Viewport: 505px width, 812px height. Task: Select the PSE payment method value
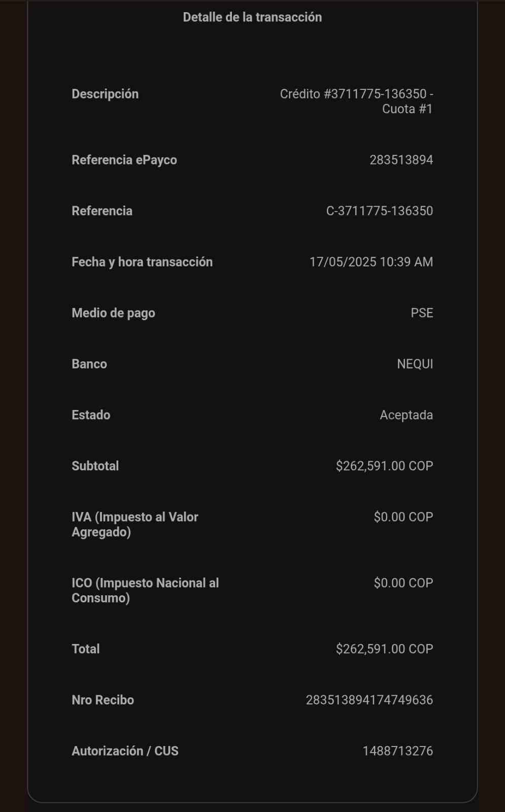tap(422, 313)
